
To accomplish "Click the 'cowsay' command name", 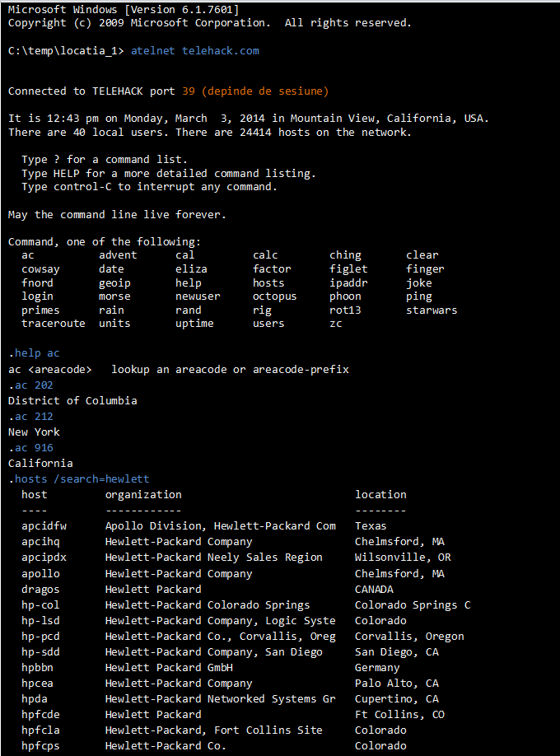I will pos(40,269).
